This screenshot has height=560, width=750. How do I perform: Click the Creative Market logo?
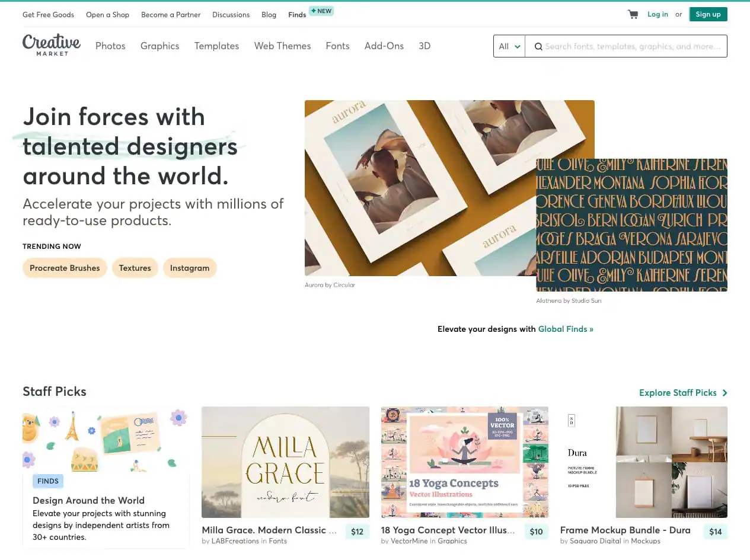click(52, 45)
